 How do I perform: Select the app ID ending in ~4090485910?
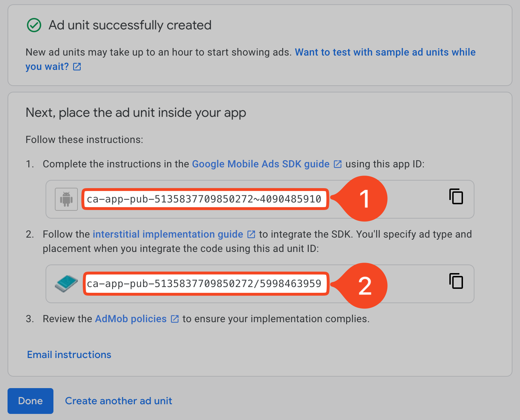point(204,199)
